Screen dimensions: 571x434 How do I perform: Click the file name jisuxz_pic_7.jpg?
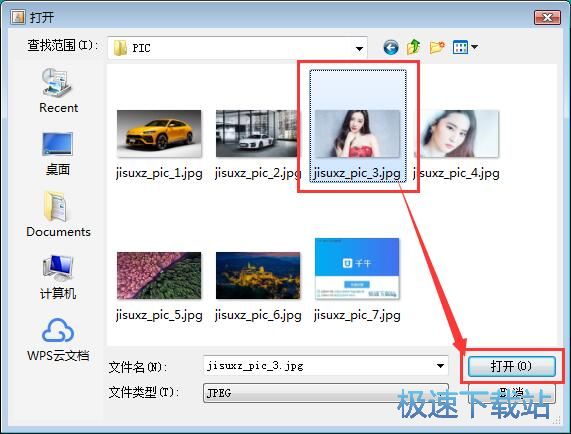357,315
